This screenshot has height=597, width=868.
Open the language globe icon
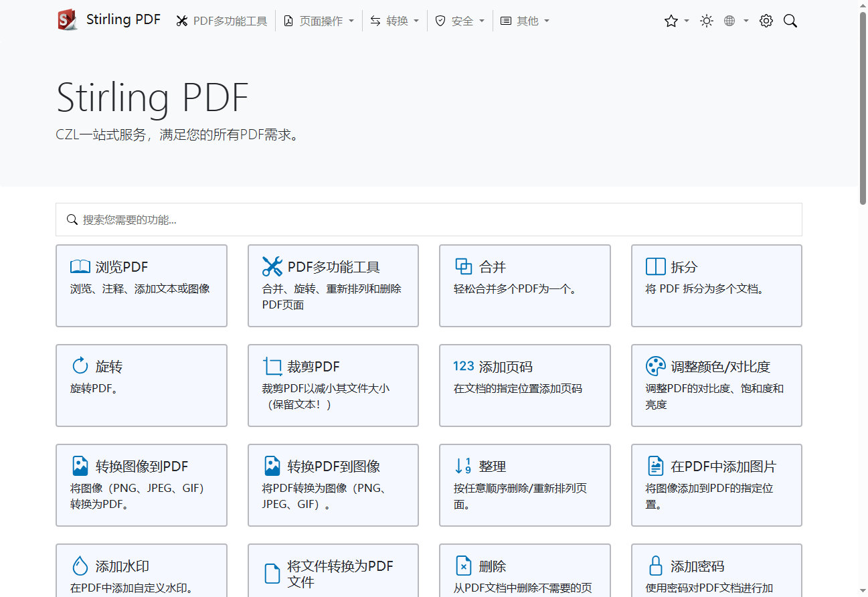pyautogui.click(x=729, y=21)
